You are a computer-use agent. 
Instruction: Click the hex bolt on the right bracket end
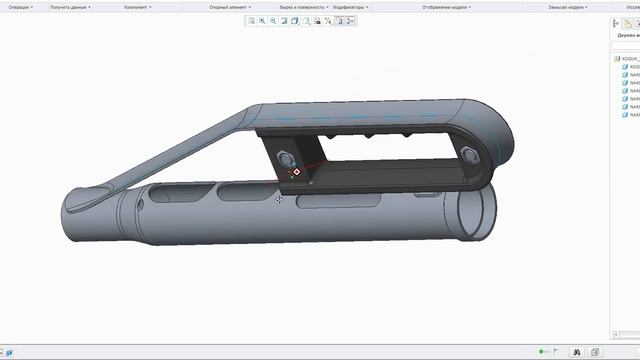(469, 156)
